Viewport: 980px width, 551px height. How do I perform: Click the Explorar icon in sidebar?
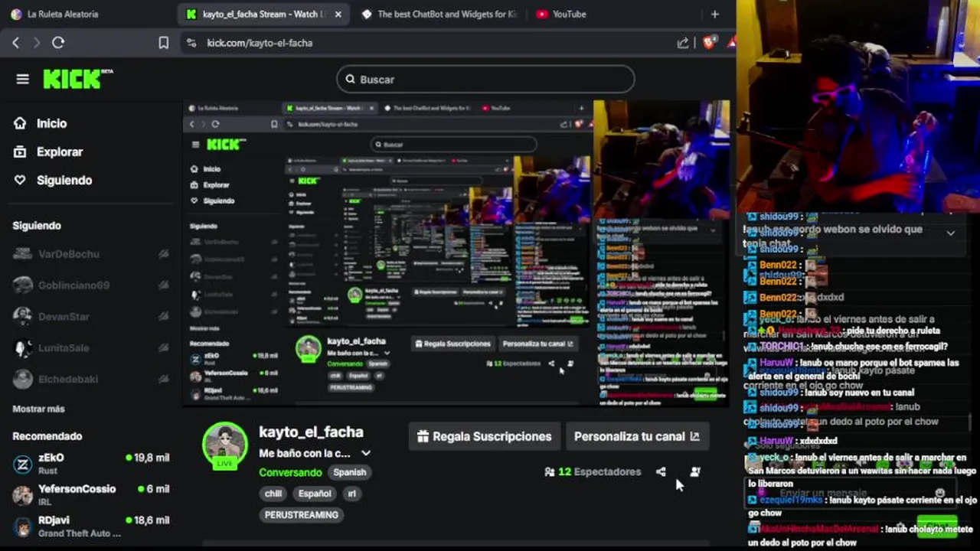tap(20, 152)
